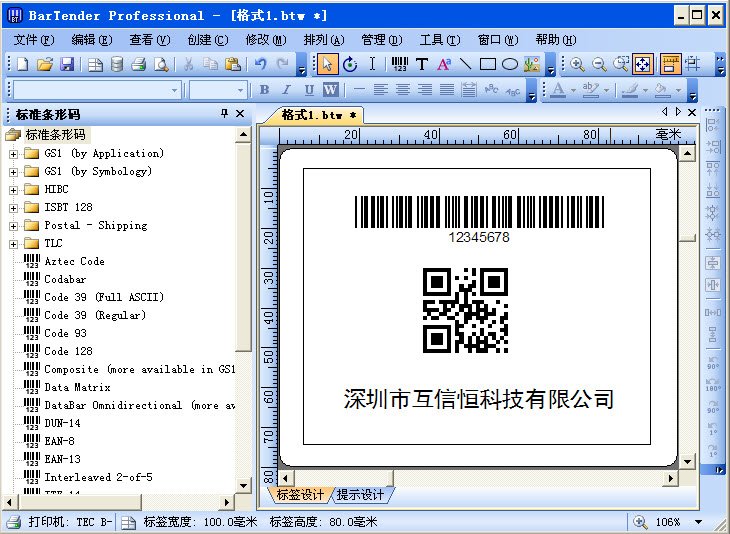Expand the Postal - Shipping folder
This screenshot has height=534, width=730.
point(13,226)
